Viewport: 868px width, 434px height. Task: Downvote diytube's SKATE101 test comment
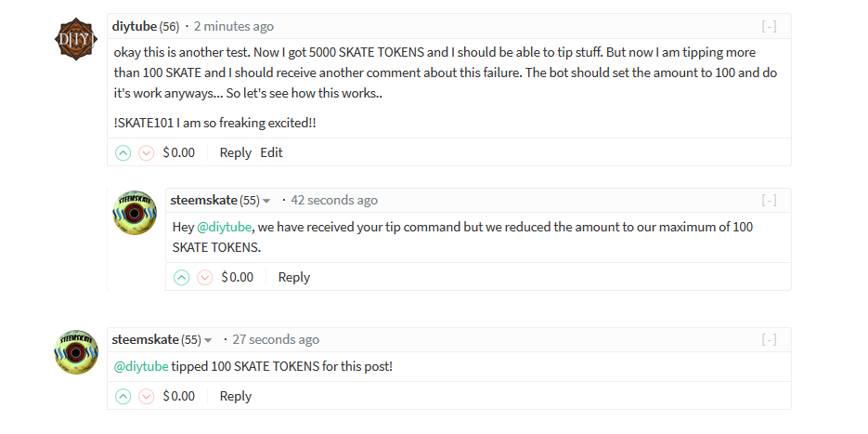click(x=146, y=152)
